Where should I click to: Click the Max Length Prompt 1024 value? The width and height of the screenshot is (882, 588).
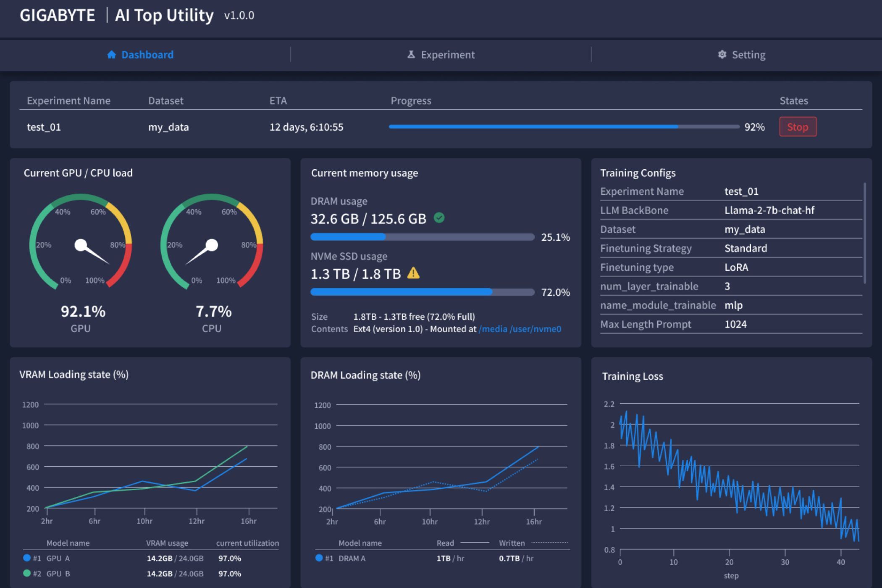click(x=735, y=324)
